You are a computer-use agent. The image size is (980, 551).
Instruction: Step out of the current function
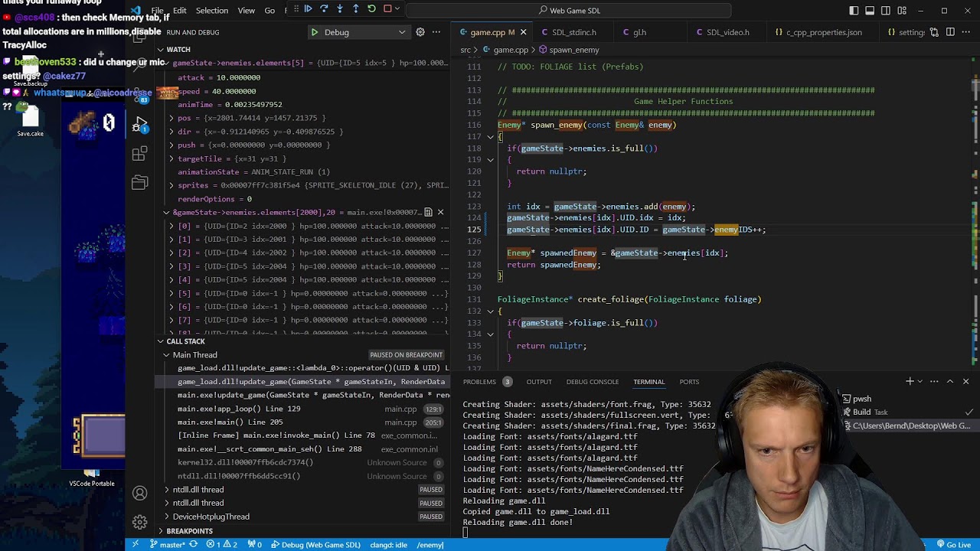pyautogui.click(x=356, y=9)
